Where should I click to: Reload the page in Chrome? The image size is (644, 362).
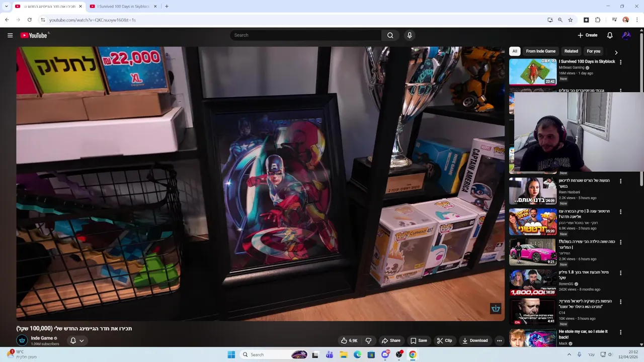(x=30, y=20)
